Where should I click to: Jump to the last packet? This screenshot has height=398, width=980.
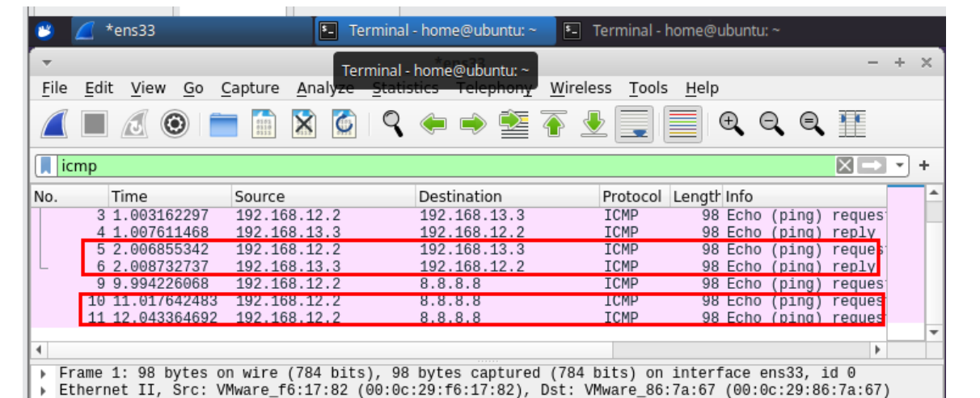click(594, 124)
